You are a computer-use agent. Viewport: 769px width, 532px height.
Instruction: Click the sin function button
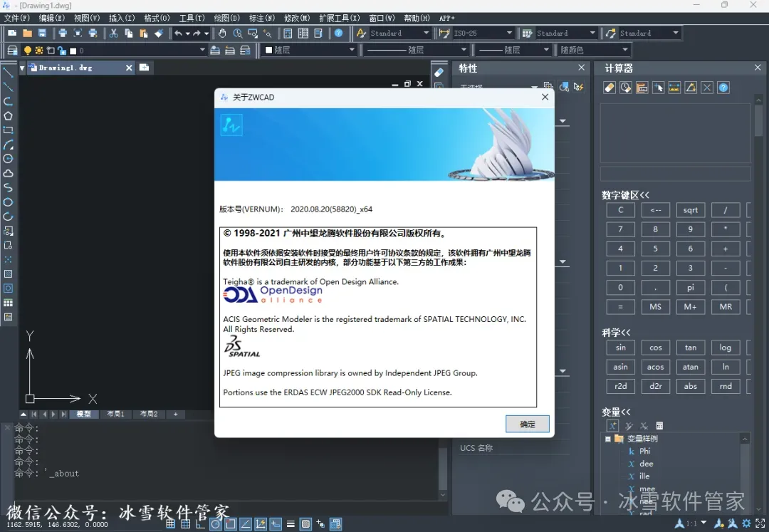click(x=620, y=348)
